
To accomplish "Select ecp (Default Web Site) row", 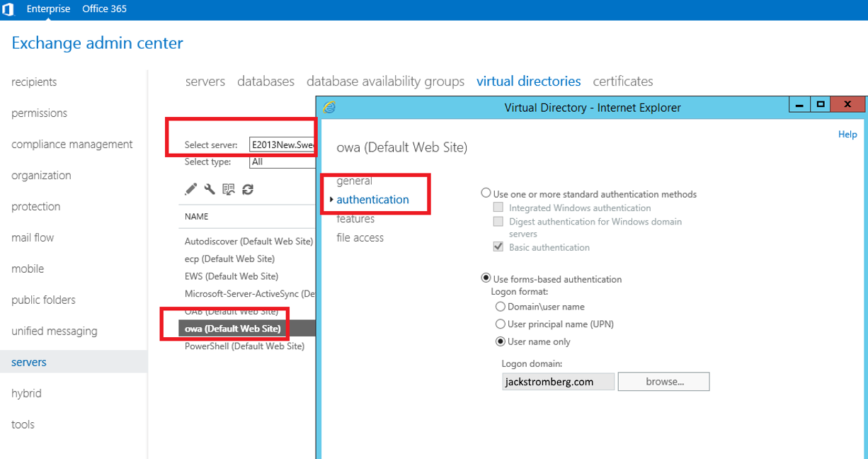I will click(x=229, y=259).
